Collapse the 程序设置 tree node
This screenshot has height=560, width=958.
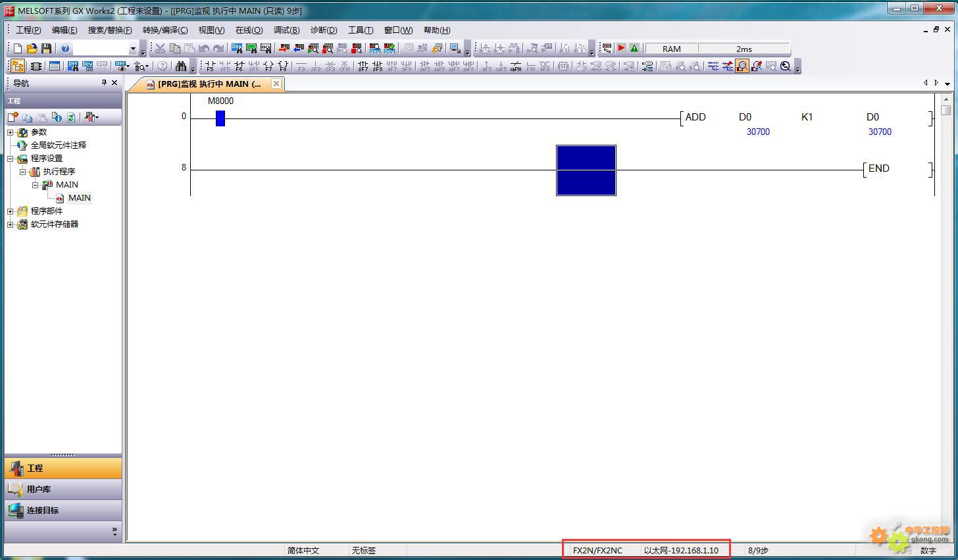[x=11, y=159]
